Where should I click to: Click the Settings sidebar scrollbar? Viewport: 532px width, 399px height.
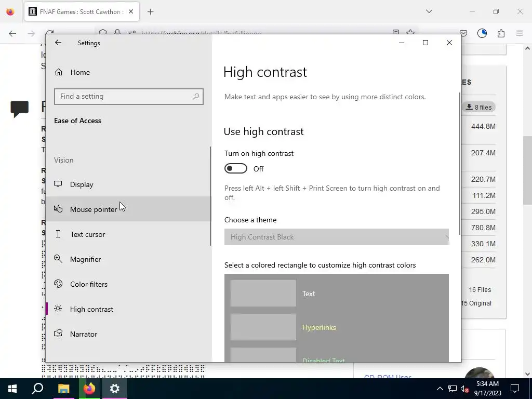pos(210,196)
